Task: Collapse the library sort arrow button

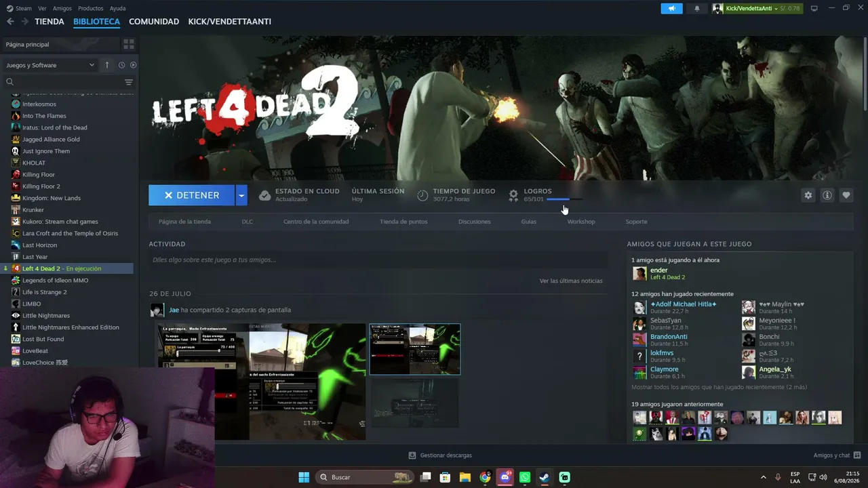Action: 106,65
